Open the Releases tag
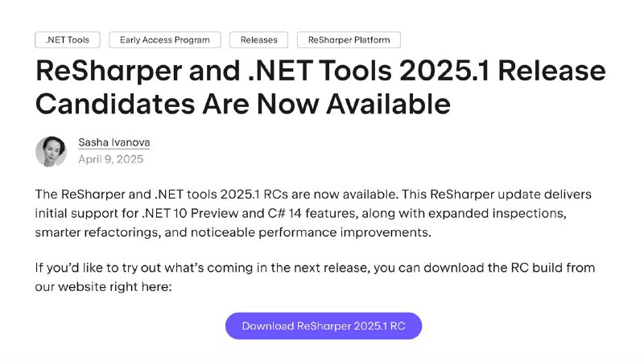The height and width of the screenshot is (361, 644). pos(258,39)
